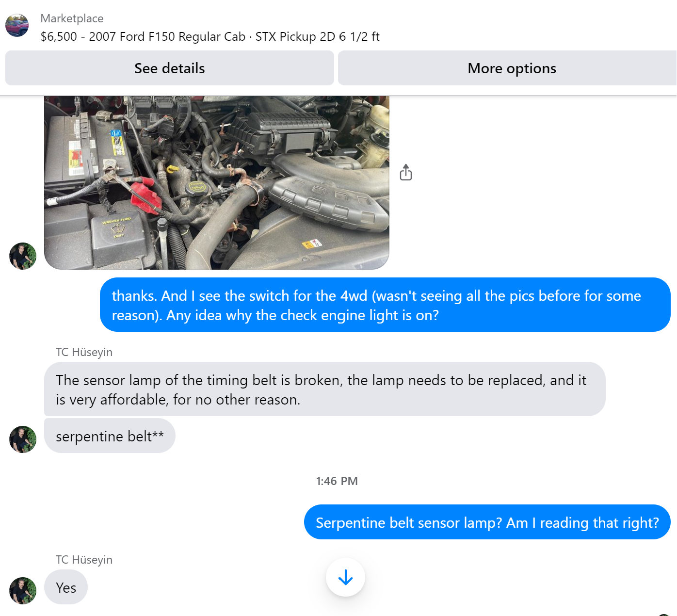Open the engine bay photo
The width and height of the screenshot is (677, 616).
point(217,182)
